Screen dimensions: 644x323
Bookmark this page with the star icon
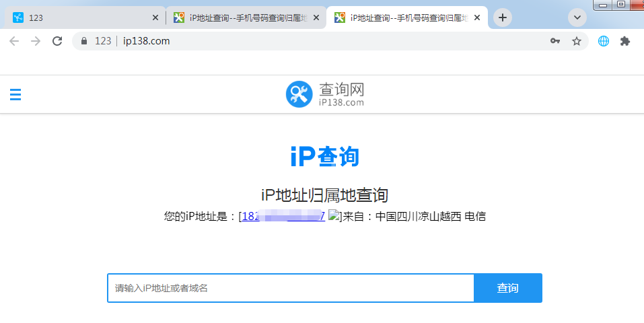point(577,41)
